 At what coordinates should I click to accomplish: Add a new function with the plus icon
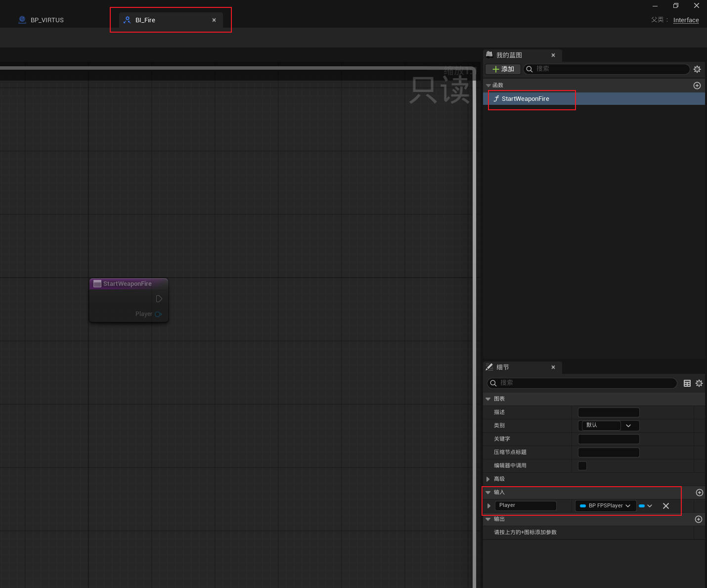click(x=697, y=86)
